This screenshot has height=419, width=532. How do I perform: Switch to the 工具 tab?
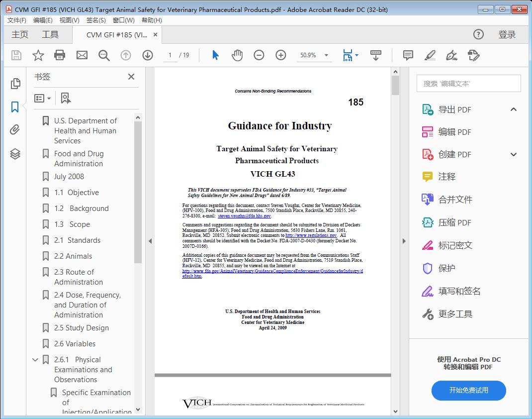(x=50, y=35)
